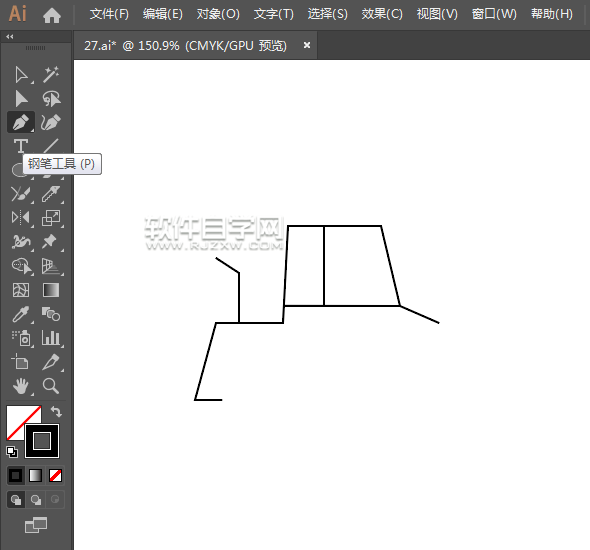Go to the Home screen icon
Viewport: 590px width, 550px height.
(x=52, y=15)
